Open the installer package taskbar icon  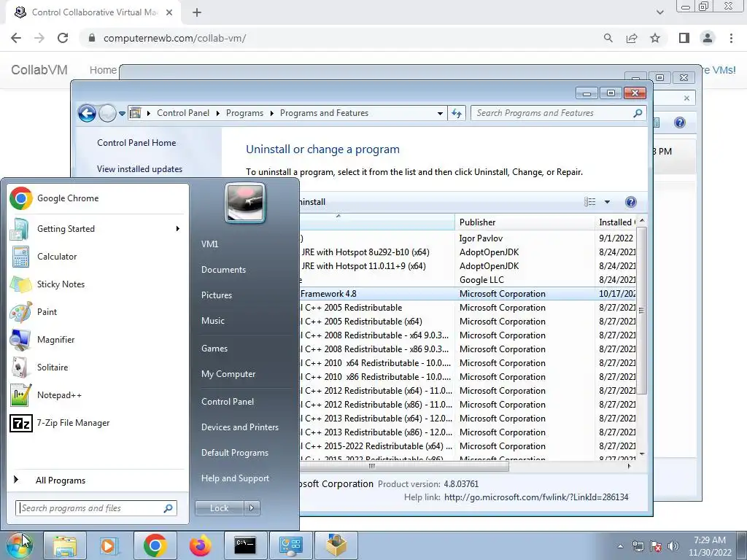click(336, 545)
